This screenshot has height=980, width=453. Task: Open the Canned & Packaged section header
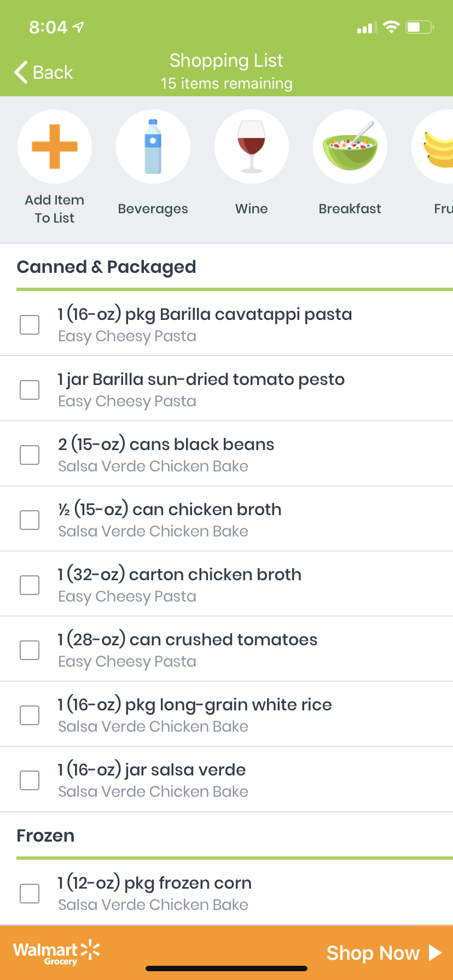[x=107, y=267]
